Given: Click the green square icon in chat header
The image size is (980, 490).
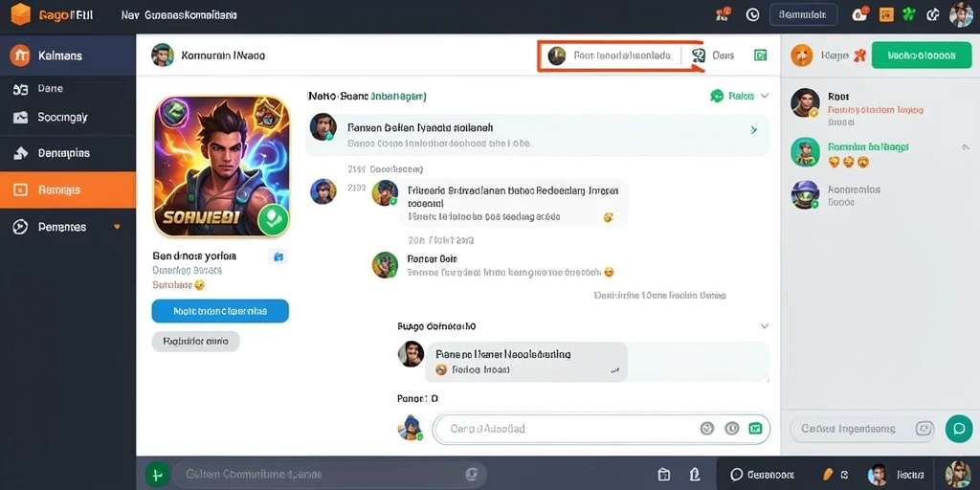Looking at the screenshot, I should (760, 56).
